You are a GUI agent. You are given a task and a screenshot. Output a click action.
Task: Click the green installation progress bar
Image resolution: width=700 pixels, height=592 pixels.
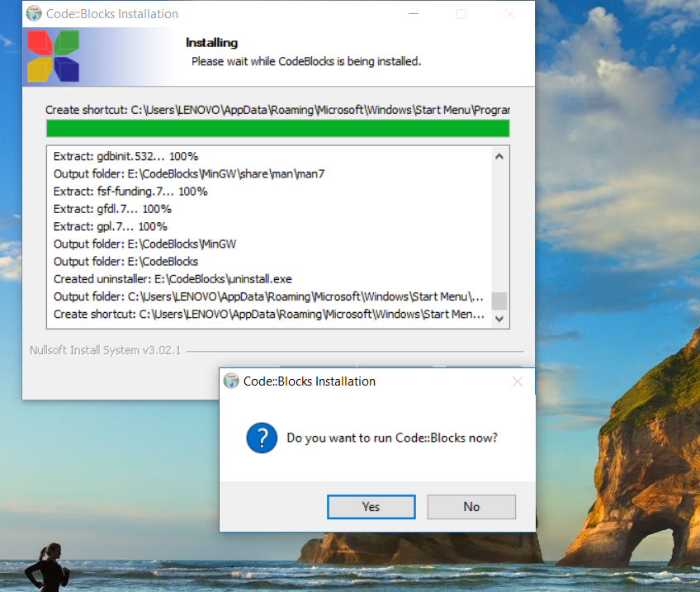coord(277,129)
